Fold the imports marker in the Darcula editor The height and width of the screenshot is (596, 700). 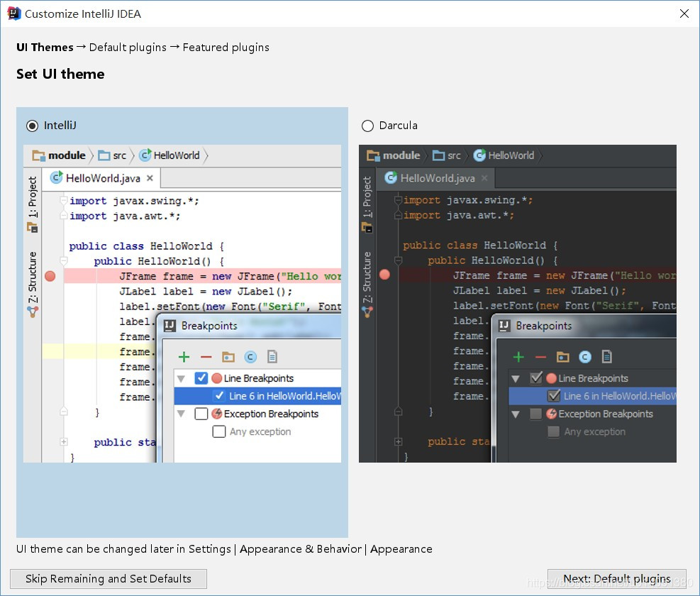[398, 199]
